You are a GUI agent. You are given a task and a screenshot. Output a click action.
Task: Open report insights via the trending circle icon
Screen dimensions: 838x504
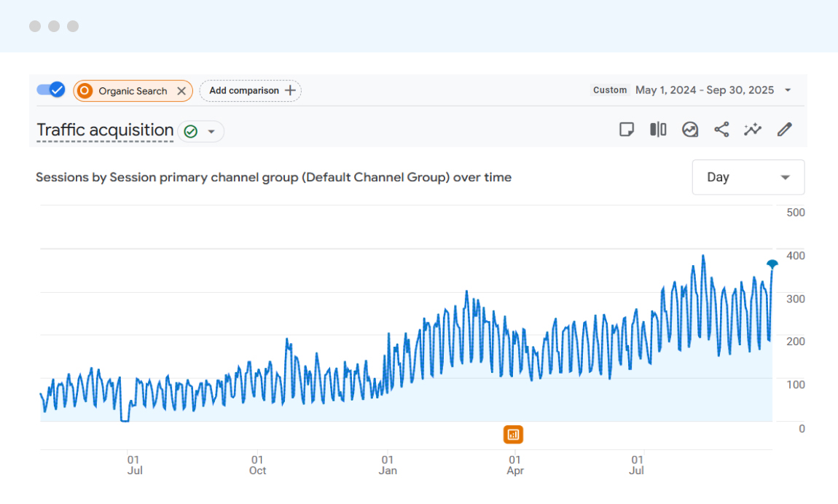(x=690, y=129)
